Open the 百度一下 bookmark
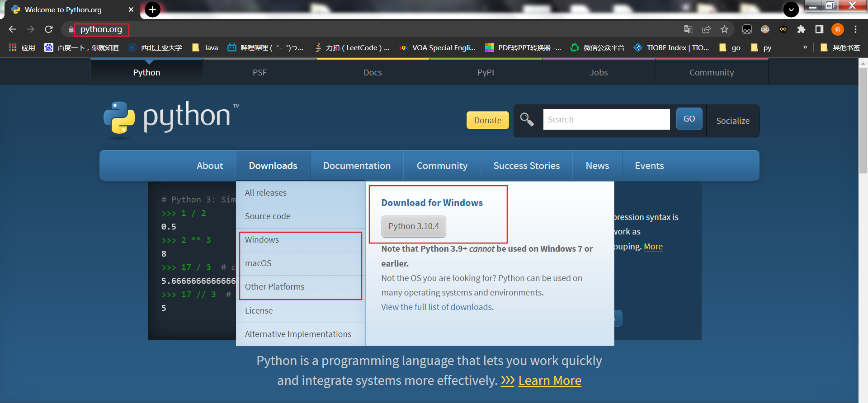Screen dimensions: 868x403 click(82, 47)
